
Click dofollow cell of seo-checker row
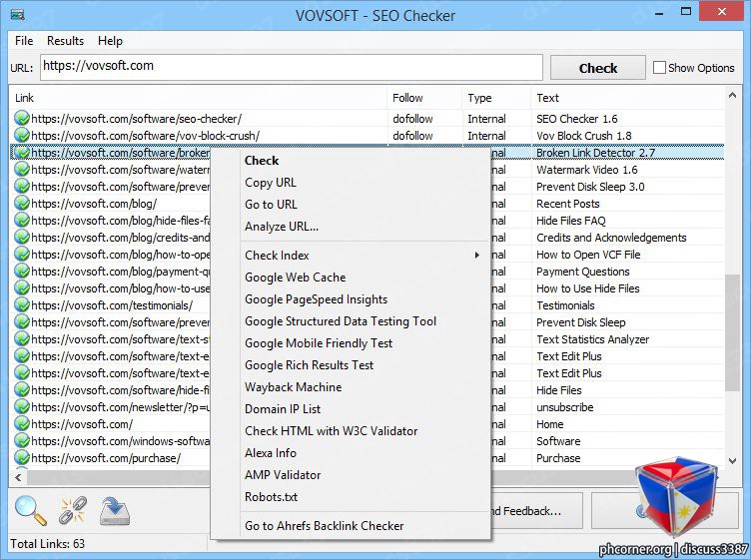tap(412, 118)
